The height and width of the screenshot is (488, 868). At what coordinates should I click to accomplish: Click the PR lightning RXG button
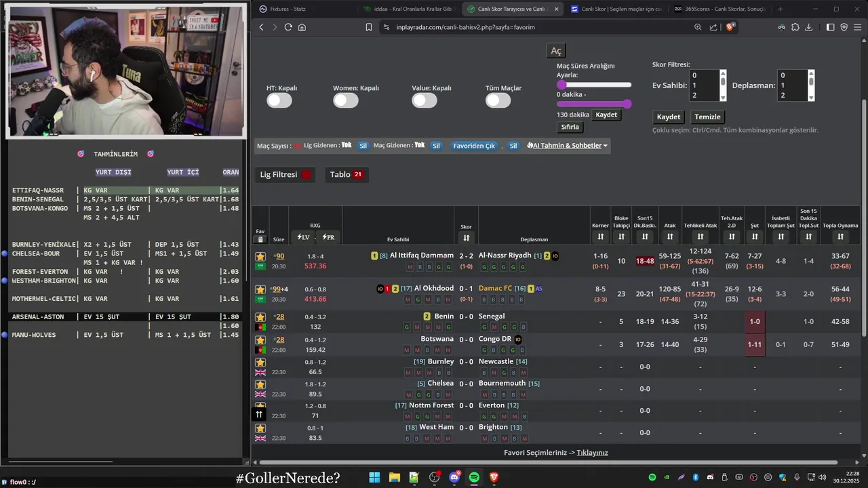pos(328,237)
